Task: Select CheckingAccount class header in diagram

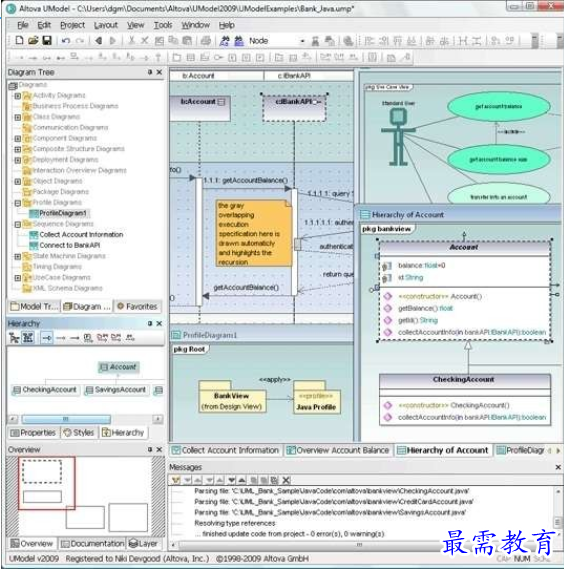Action: [x=465, y=380]
